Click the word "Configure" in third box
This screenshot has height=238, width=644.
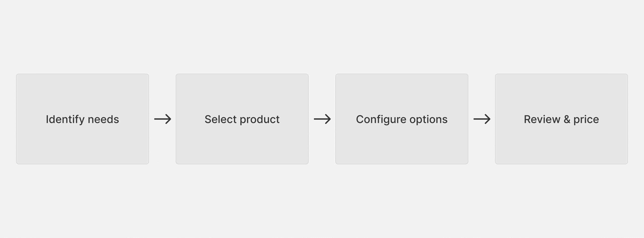point(381,119)
